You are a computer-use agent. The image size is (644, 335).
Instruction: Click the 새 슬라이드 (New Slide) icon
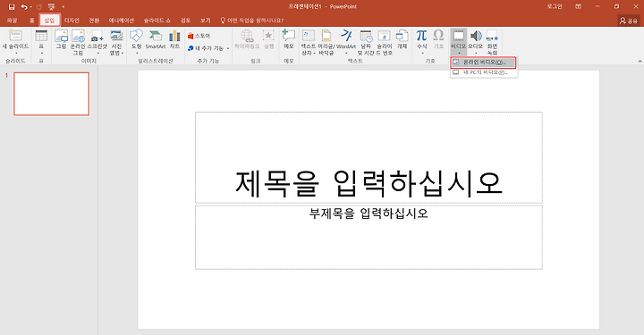pos(15,36)
